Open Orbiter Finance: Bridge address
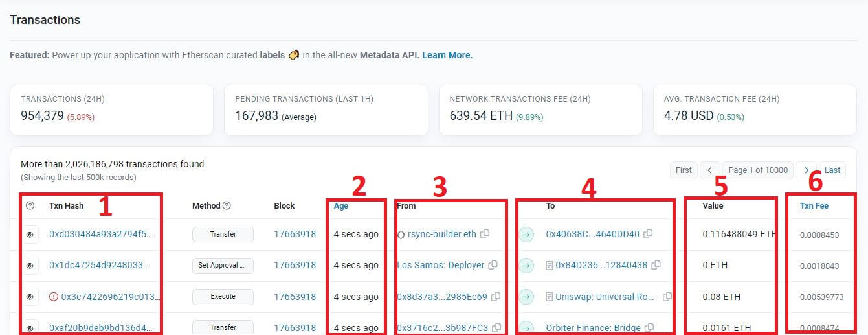The image size is (868, 335). [x=594, y=328]
